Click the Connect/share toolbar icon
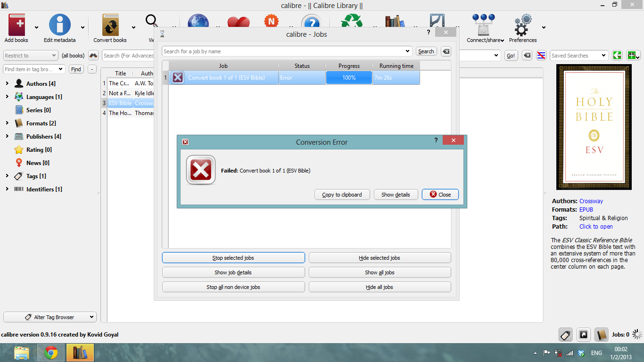This screenshot has height=362, width=644. (x=483, y=25)
